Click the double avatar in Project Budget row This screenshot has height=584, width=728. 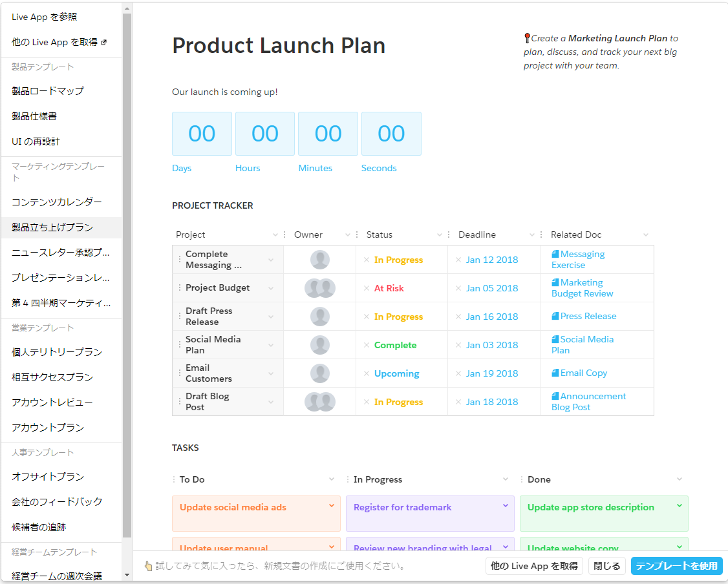319,288
